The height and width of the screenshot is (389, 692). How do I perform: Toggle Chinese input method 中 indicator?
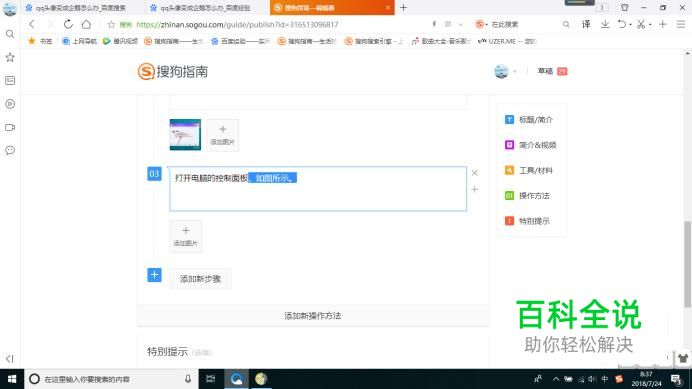point(605,379)
